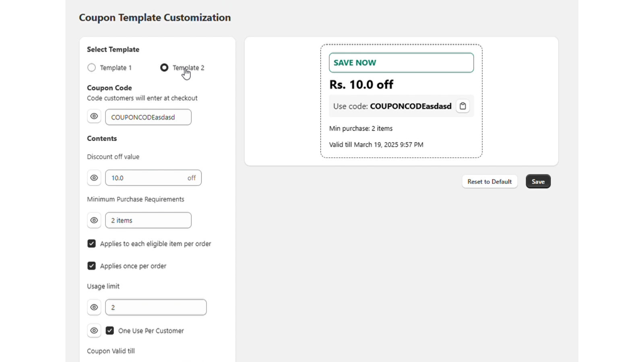Click the 2 items minimum purchase field
The height and width of the screenshot is (362, 644).
pos(148,220)
